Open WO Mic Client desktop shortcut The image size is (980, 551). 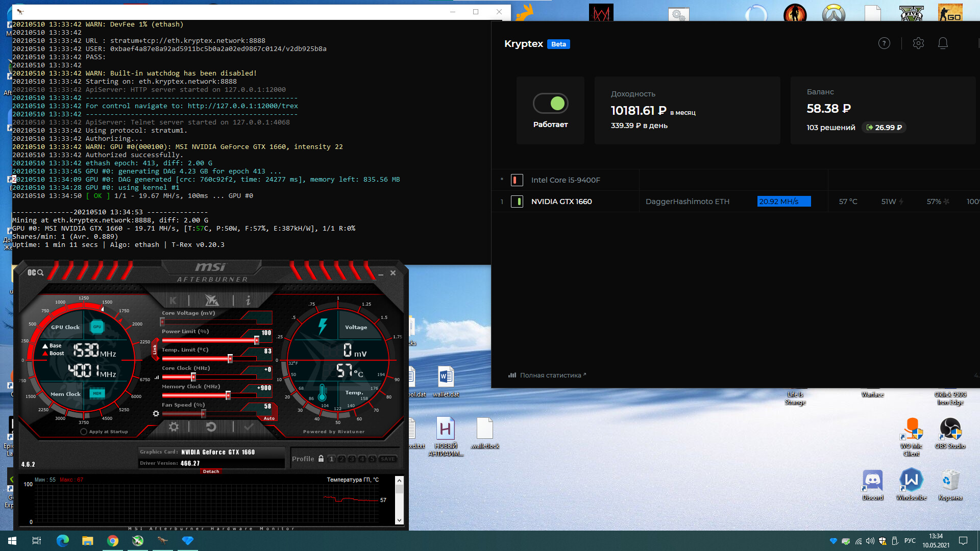point(911,437)
